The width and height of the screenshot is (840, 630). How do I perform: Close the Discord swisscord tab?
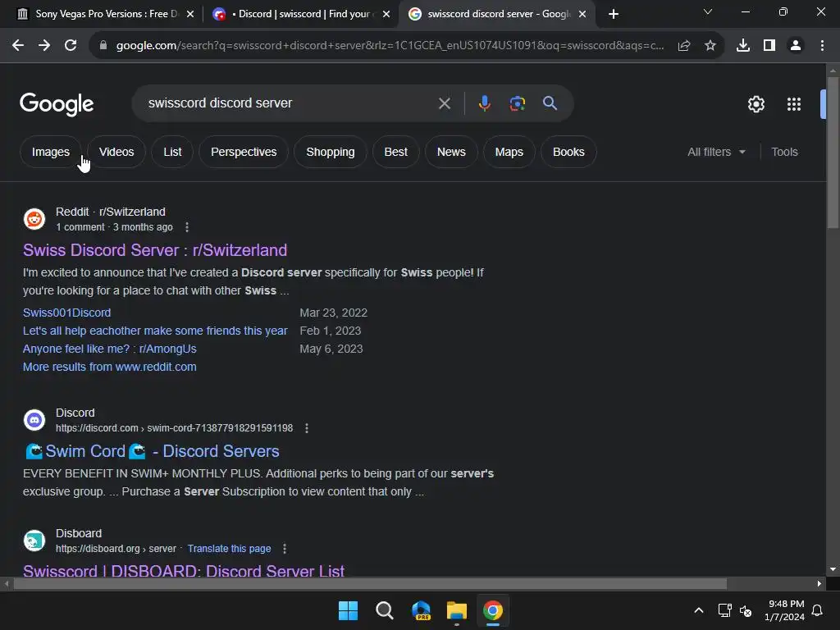coord(386,15)
